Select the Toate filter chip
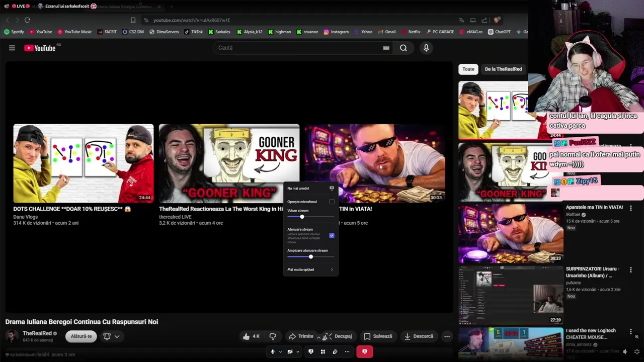Viewport: 644px width, 362px height. click(x=468, y=69)
